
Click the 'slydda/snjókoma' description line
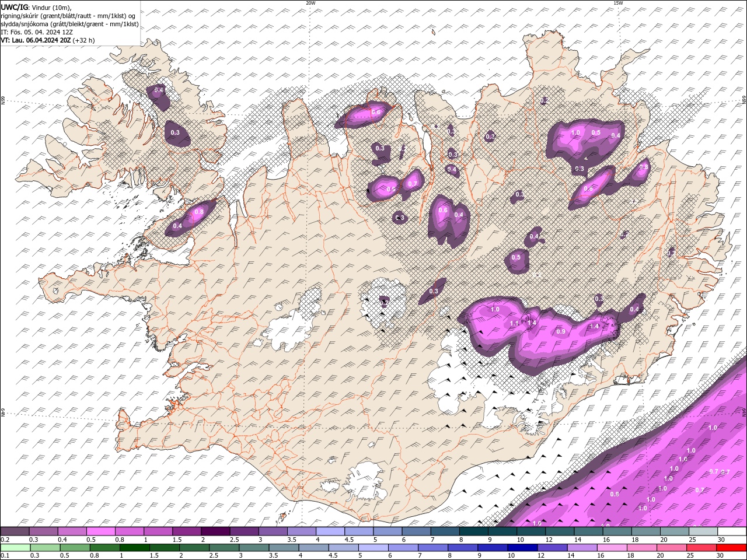pyautogui.click(x=70, y=24)
